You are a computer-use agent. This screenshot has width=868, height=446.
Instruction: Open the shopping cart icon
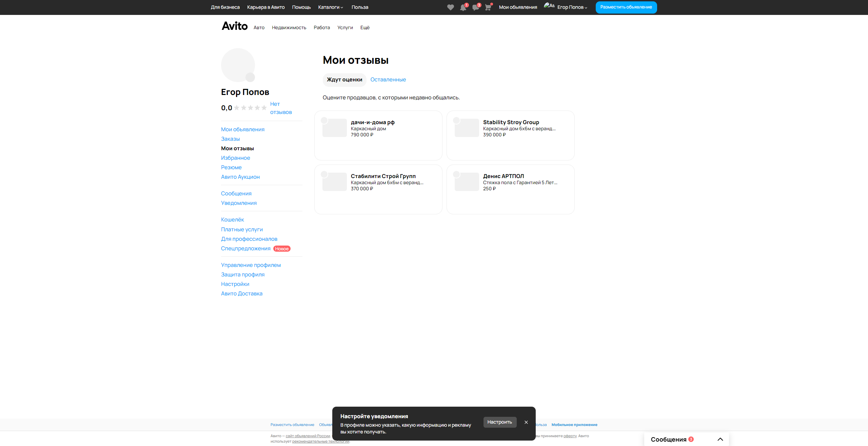pos(488,7)
